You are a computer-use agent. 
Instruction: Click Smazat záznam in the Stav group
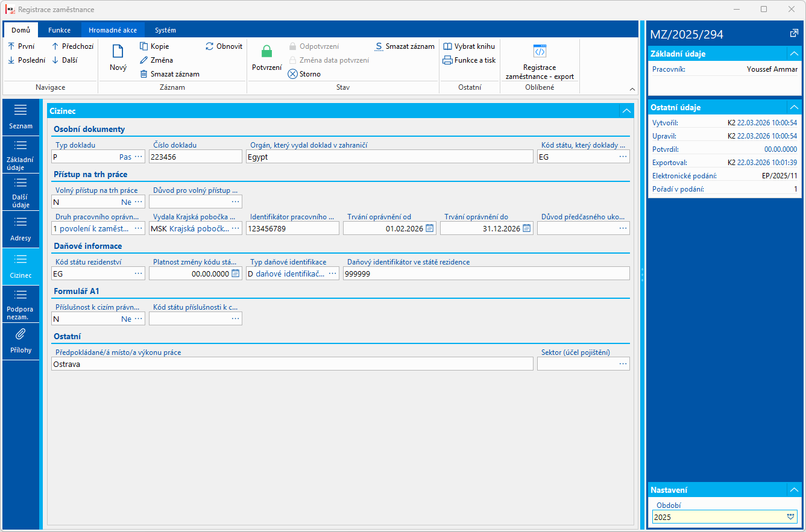coord(405,46)
